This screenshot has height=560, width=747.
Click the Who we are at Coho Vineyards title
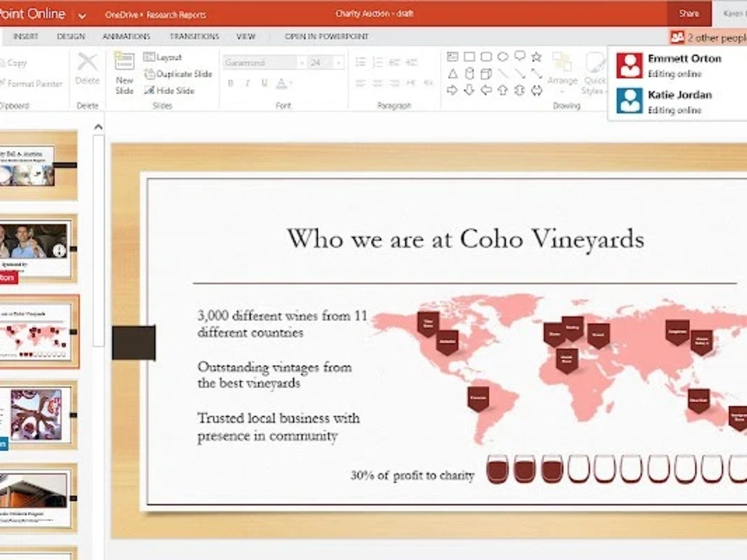click(x=465, y=239)
